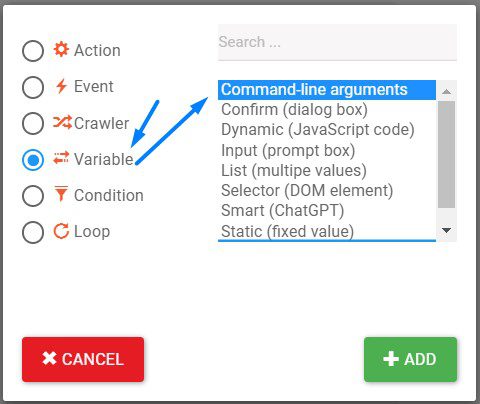Screen dimensions: 480x404
Task: Click the swap arrows Variable icon
Action: (61, 158)
